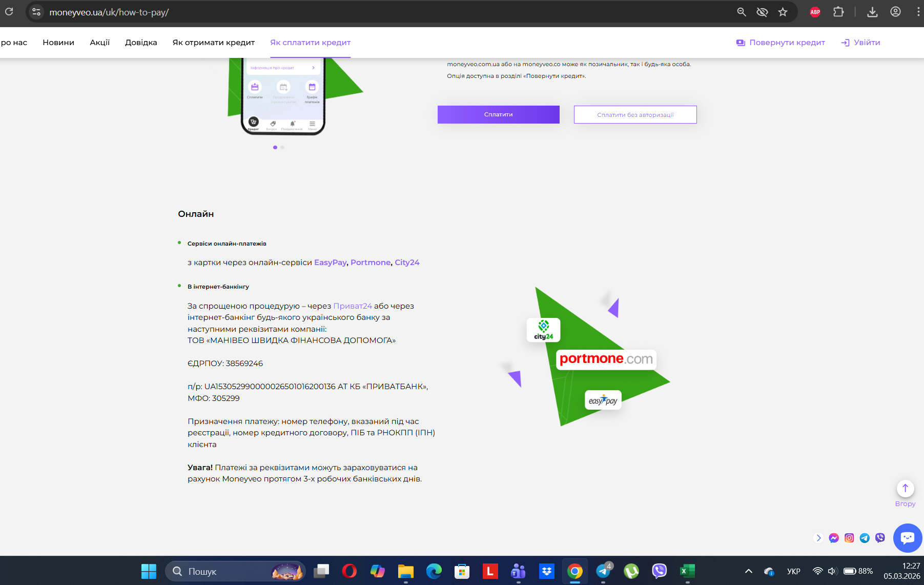This screenshot has width=924, height=585.
Task: Open the Portmone link
Action: click(371, 263)
